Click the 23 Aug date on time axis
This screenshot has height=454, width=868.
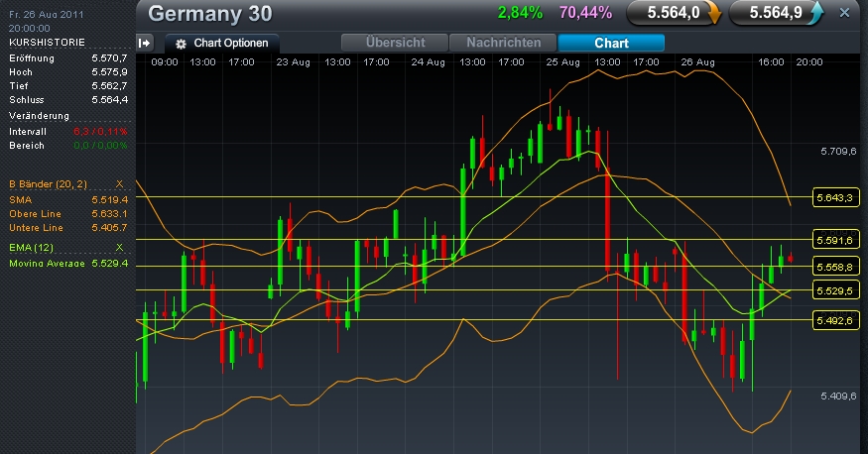293,61
